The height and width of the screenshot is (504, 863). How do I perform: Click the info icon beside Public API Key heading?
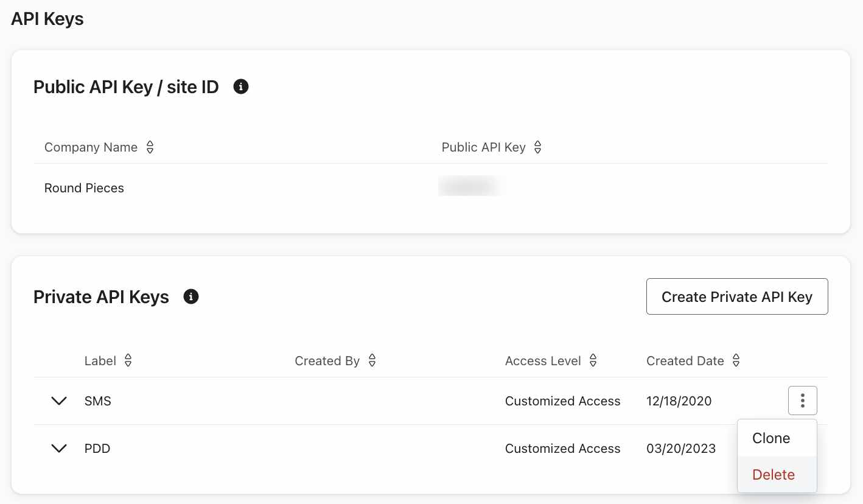pos(241,86)
